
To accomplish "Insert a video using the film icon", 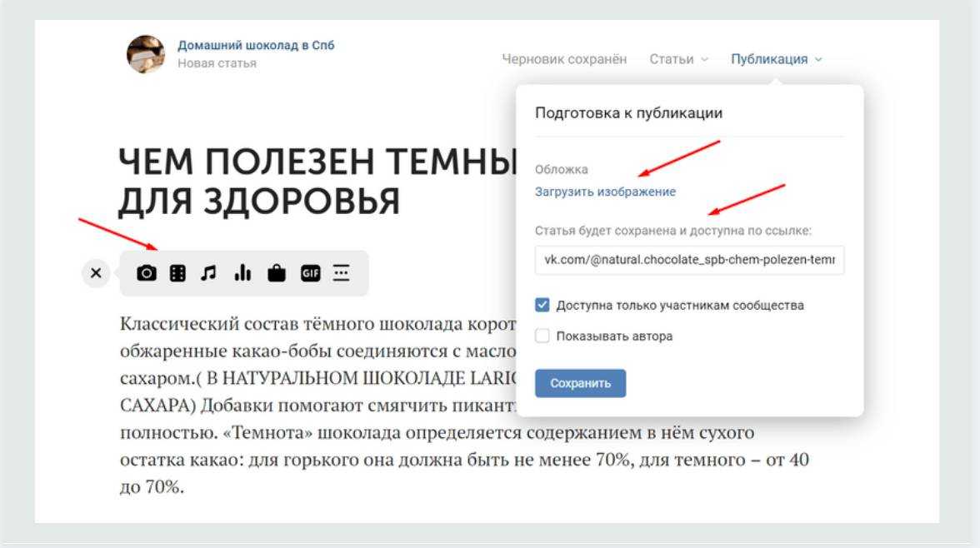I will (x=177, y=273).
